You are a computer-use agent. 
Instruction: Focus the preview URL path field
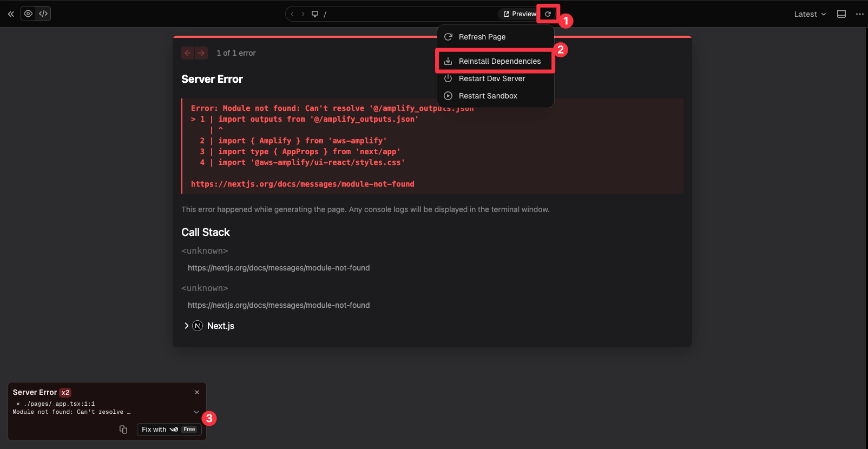pyautogui.click(x=409, y=14)
